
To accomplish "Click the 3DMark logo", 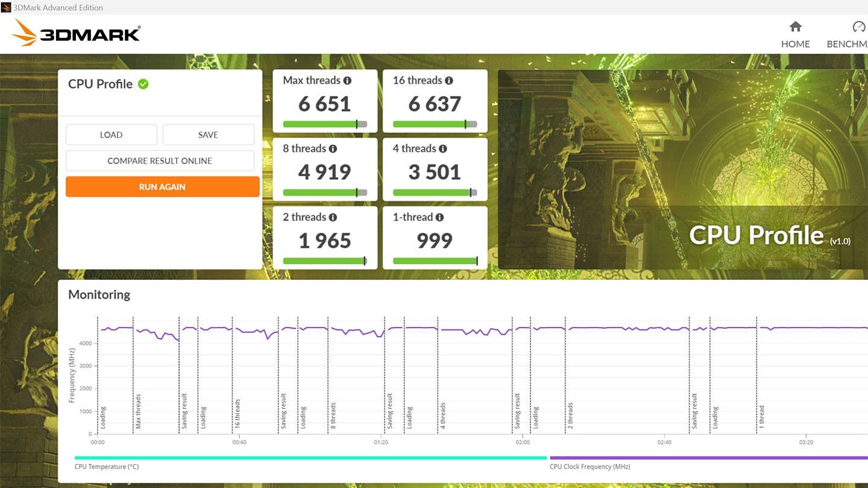I will (x=76, y=33).
